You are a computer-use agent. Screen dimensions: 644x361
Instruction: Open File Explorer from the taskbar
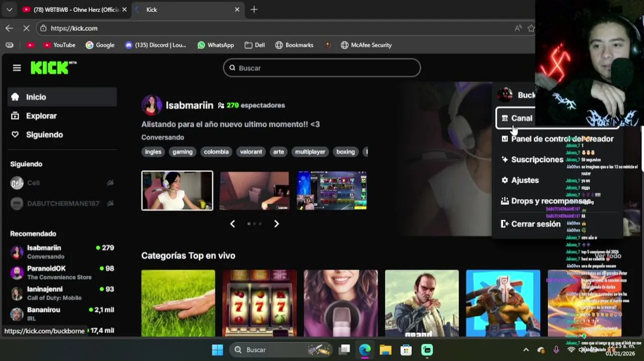(385, 350)
